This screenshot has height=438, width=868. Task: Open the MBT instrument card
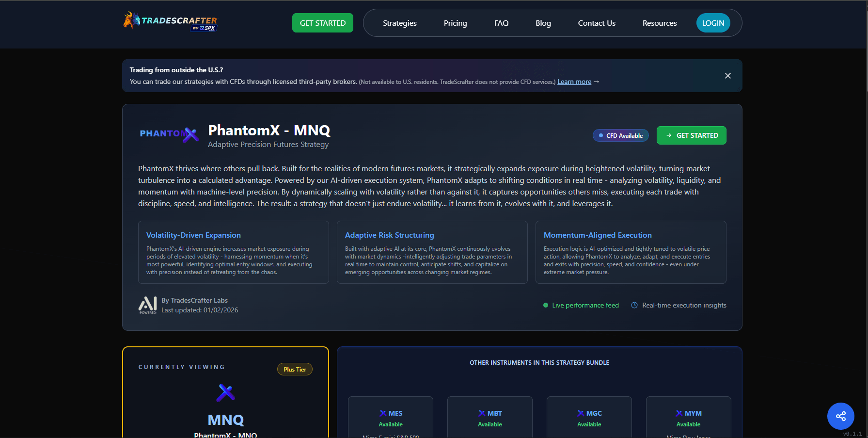point(490,417)
